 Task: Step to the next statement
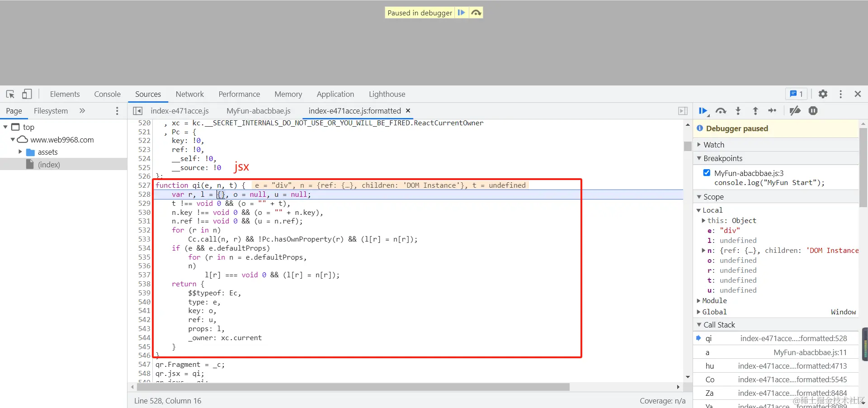[x=773, y=111]
